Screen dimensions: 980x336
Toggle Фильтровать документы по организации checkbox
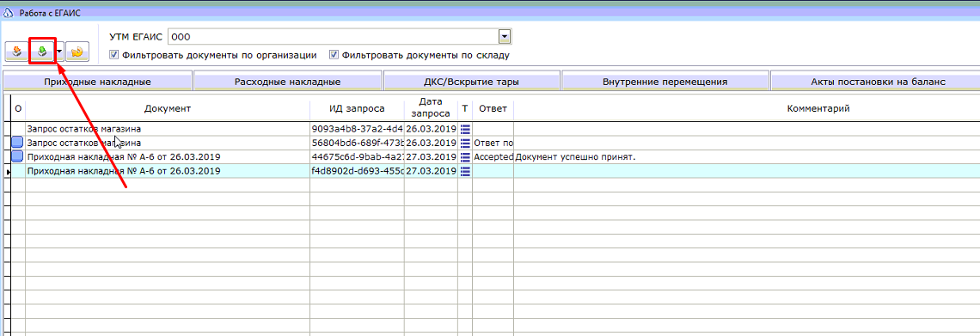coord(113,54)
